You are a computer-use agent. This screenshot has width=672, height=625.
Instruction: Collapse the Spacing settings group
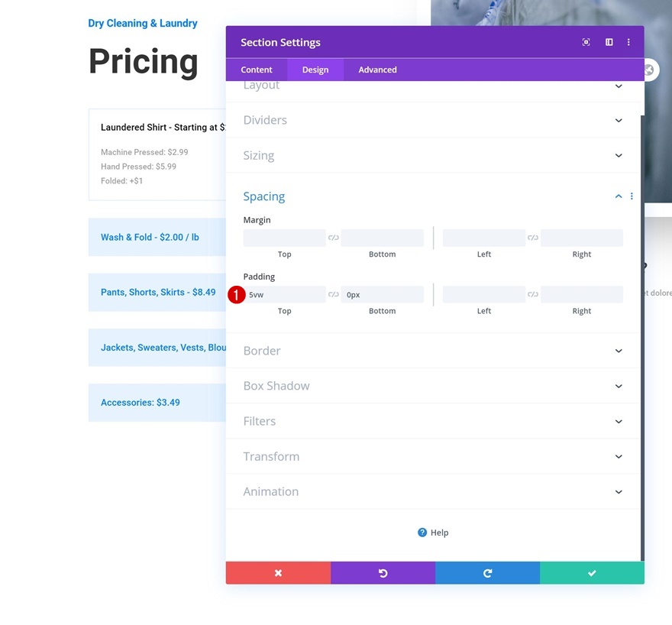[x=618, y=196]
